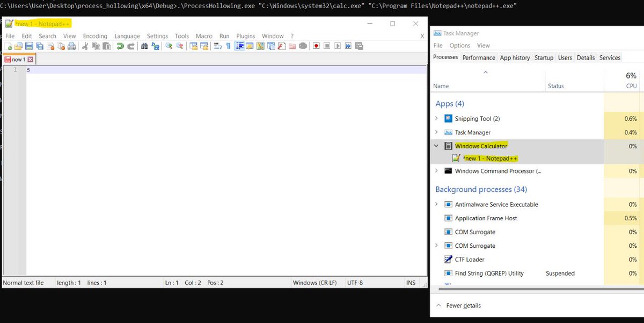Viewport: 644px width, 323px height.
Task: Open the Plugins menu
Action: (x=246, y=36)
